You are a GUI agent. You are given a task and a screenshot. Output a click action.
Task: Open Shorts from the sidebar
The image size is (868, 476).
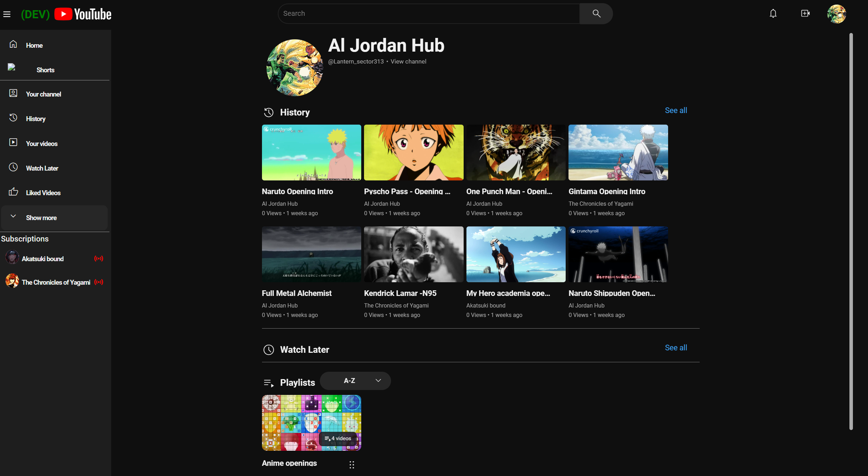[x=45, y=70]
